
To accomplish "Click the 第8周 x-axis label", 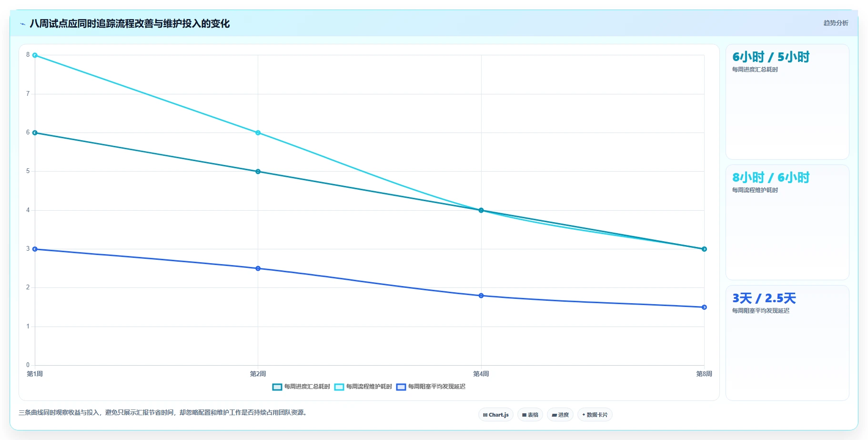I will 704,374.
